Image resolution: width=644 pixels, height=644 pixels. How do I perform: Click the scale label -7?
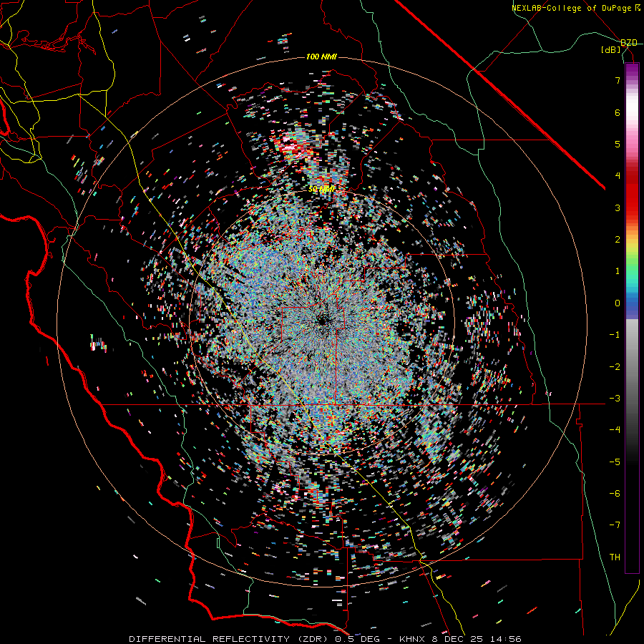tap(615, 525)
